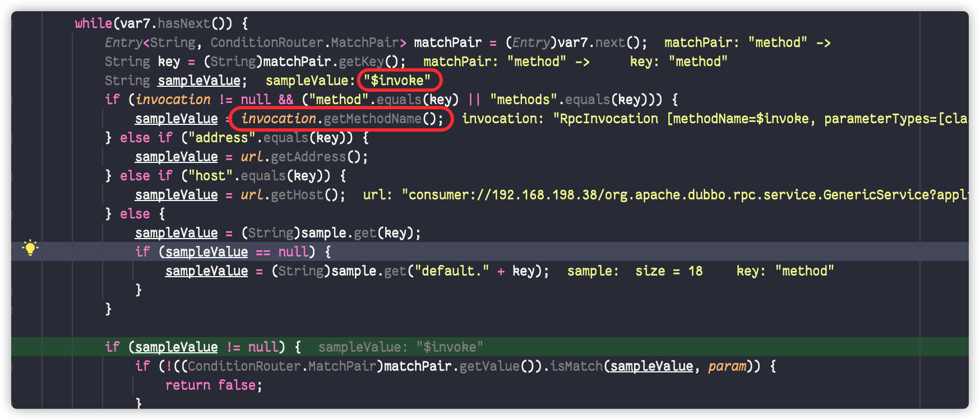Click the 'getKey' method call
Screen dimensions: 980x420
[361, 62]
